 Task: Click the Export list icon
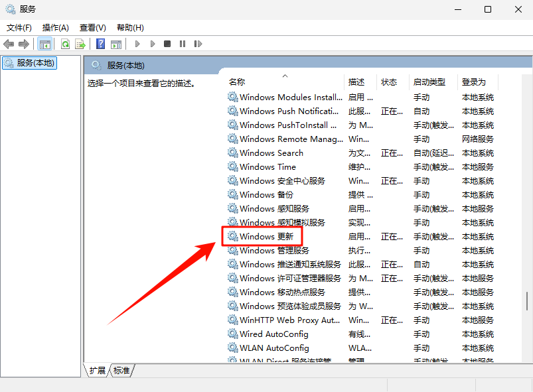point(80,44)
